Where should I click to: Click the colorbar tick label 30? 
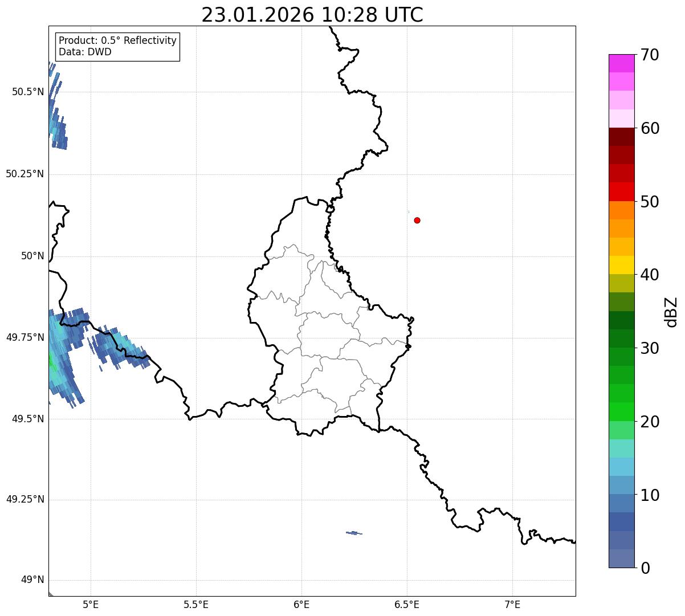[650, 348]
